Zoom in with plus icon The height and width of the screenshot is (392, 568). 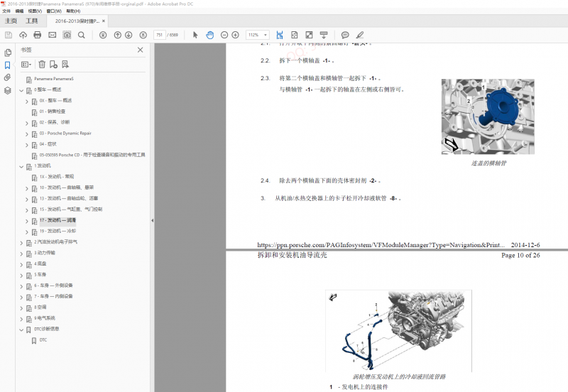236,35
